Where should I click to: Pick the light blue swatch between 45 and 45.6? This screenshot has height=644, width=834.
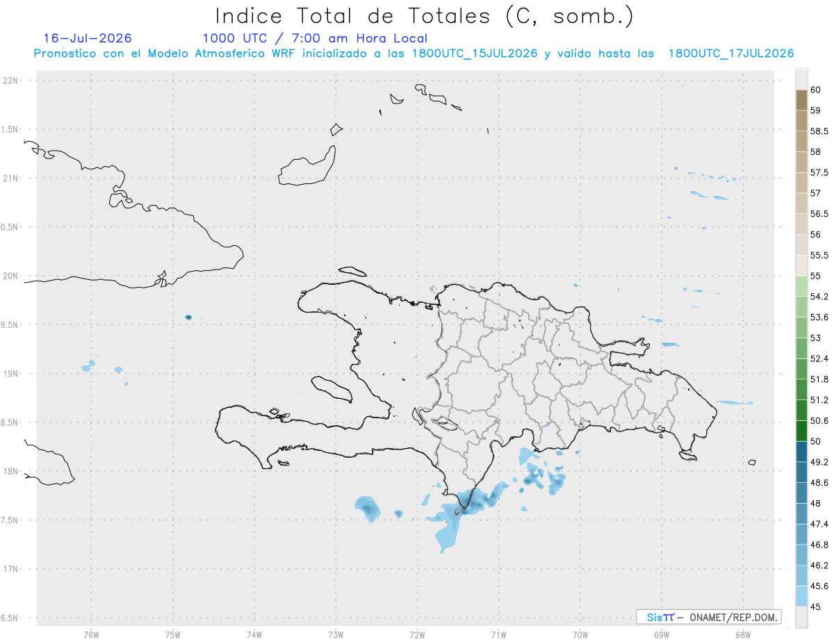point(801,597)
